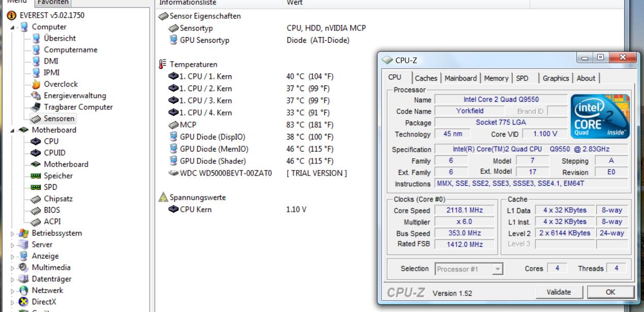Open Energieverwaltung icon in tree

click(36, 96)
